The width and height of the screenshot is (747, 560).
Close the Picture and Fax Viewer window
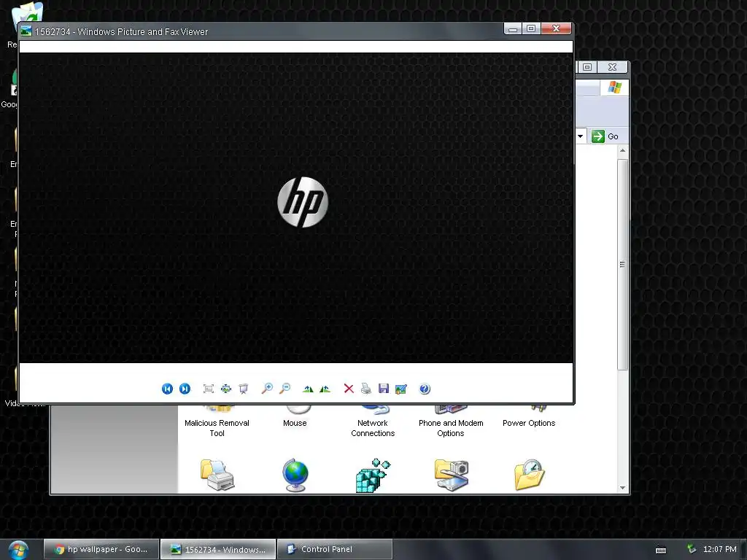pos(556,28)
